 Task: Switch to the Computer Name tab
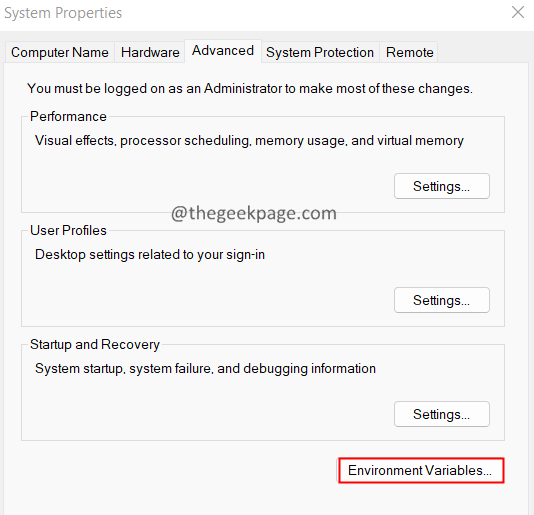tap(60, 52)
